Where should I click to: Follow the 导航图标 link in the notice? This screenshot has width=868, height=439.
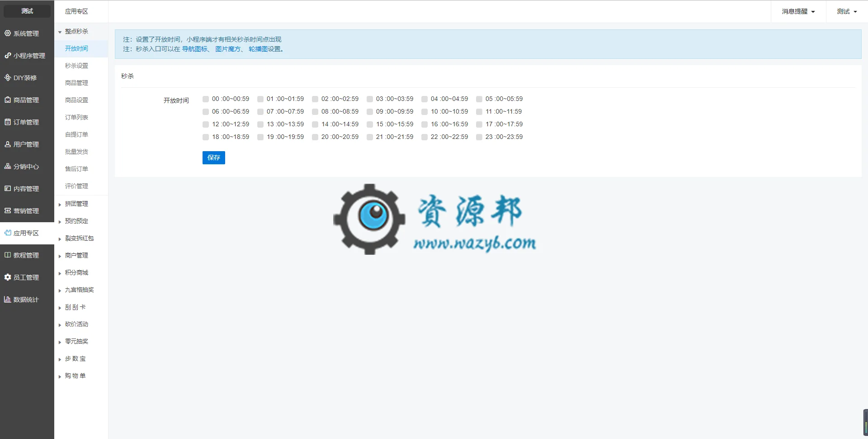[194, 49]
